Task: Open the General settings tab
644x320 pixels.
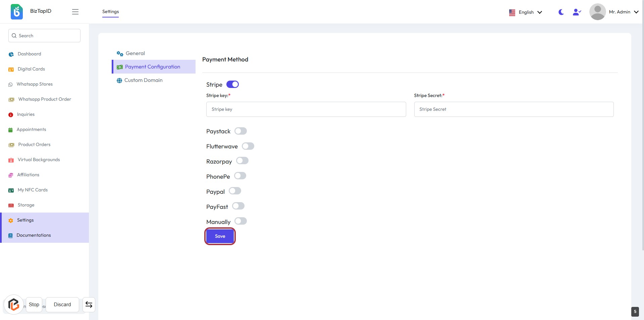Action: (x=135, y=53)
